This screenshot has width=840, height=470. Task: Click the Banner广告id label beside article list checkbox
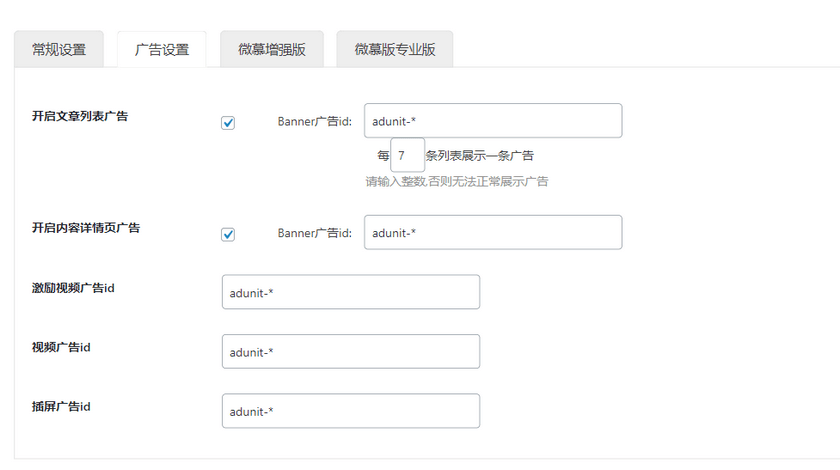coord(314,122)
